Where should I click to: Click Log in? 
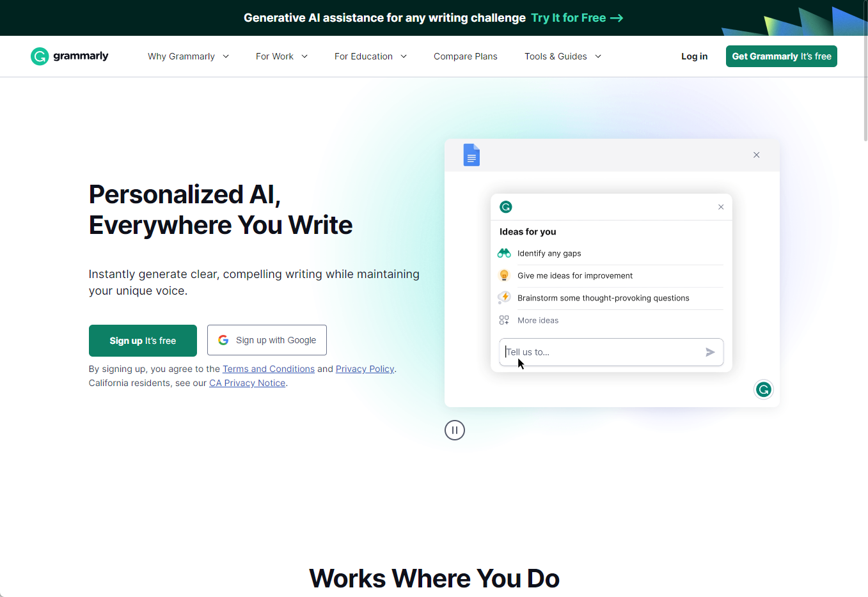[x=694, y=56]
